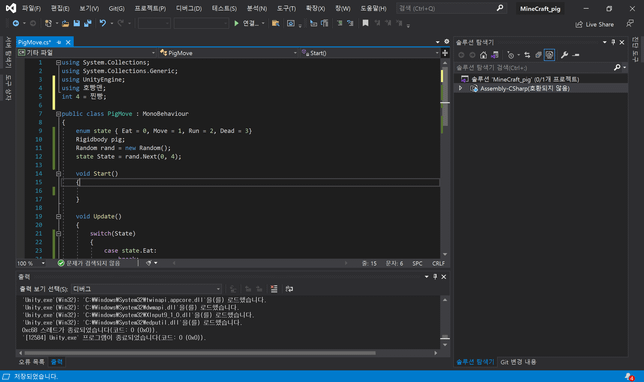Toggle the pin on the PigMove.cs tab
The width and height of the screenshot is (644, 382).
pyautogui.click(x=59, y=42)
